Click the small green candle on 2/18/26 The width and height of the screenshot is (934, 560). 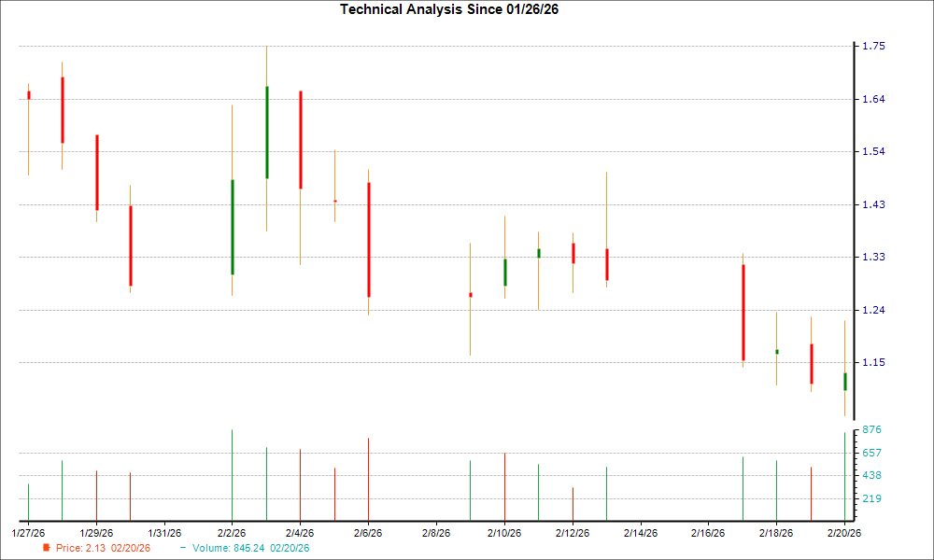pyautogui.click(x=776, y=351)
